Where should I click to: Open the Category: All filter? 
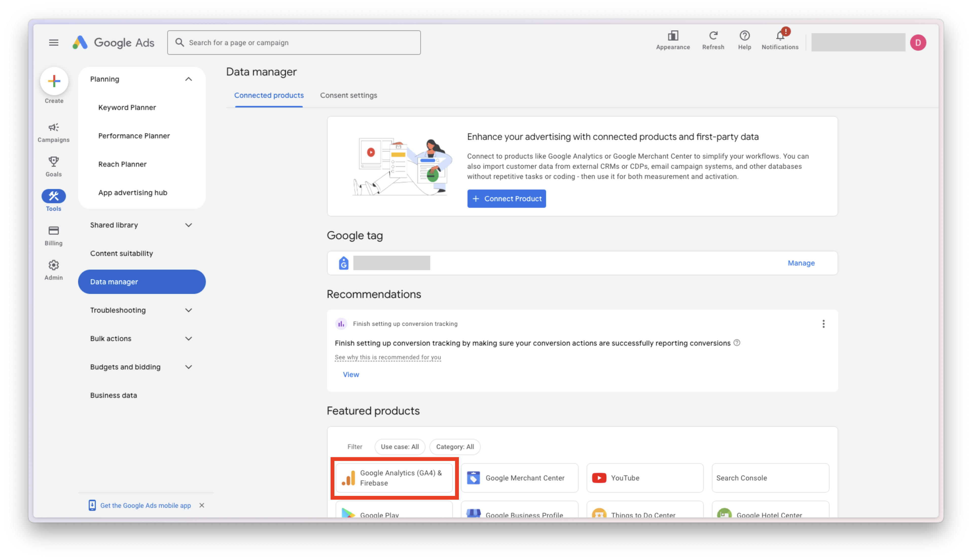(455, 446)
